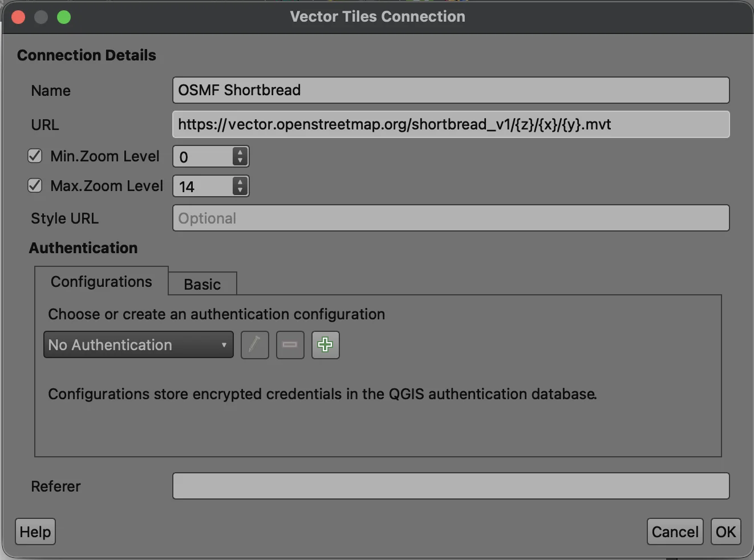This screenshot has width=754, height=560.
Task: Click inside the empty Referer field
Action: pos(451,486)
